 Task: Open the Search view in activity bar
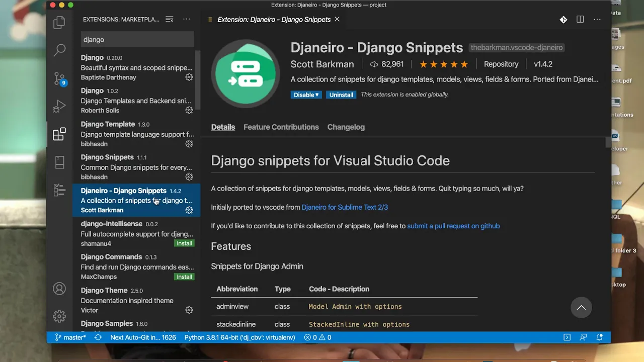tap(59, 50)
